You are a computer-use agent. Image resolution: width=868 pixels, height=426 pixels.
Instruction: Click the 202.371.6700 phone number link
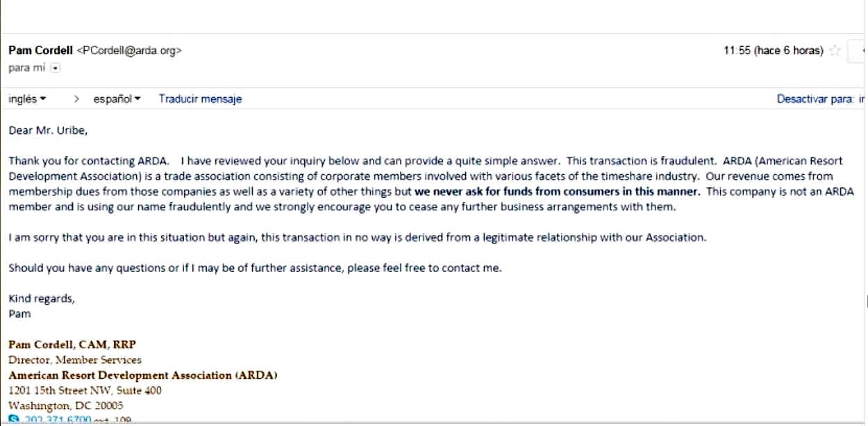tap(57, 420)
